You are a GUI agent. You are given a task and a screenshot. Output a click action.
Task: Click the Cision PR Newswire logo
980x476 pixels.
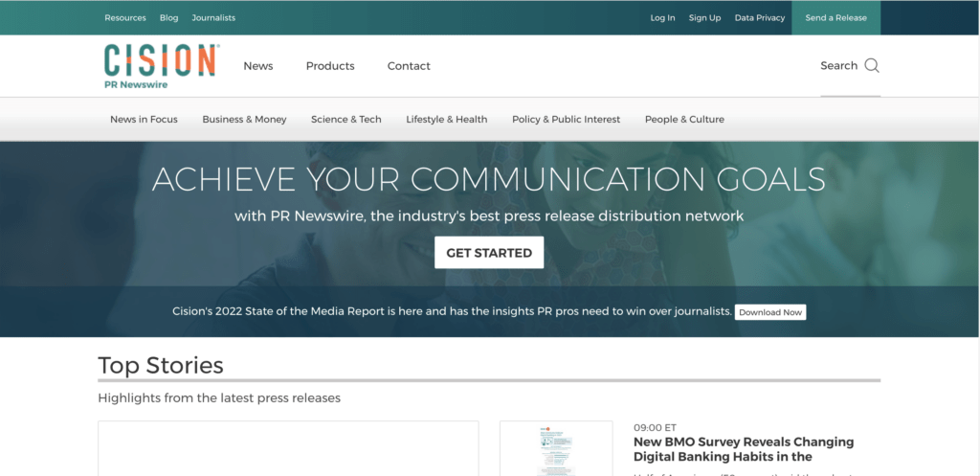tap(161, 66)
